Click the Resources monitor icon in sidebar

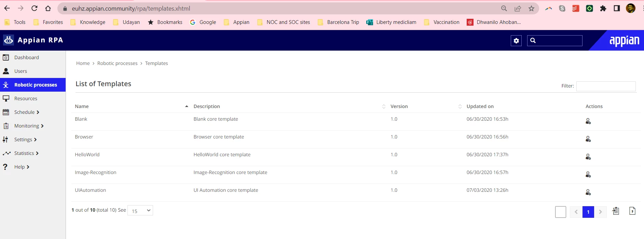point(6,98)
